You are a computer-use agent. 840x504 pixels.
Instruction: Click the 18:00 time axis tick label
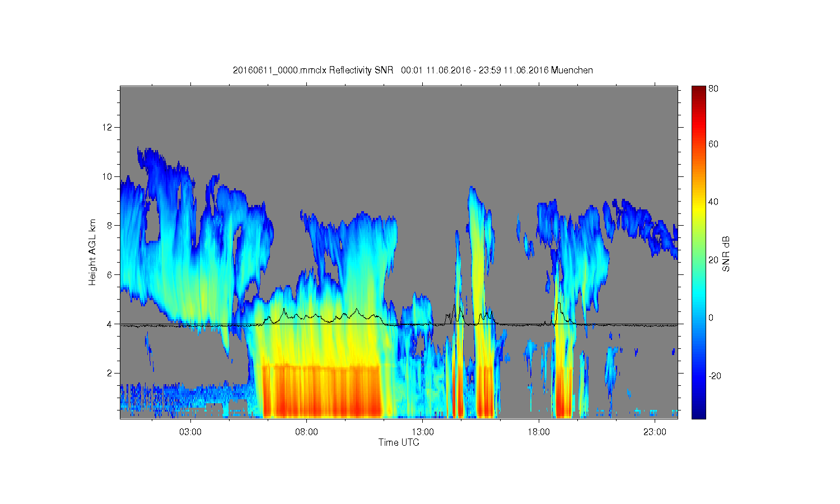[x=539, y=432]
